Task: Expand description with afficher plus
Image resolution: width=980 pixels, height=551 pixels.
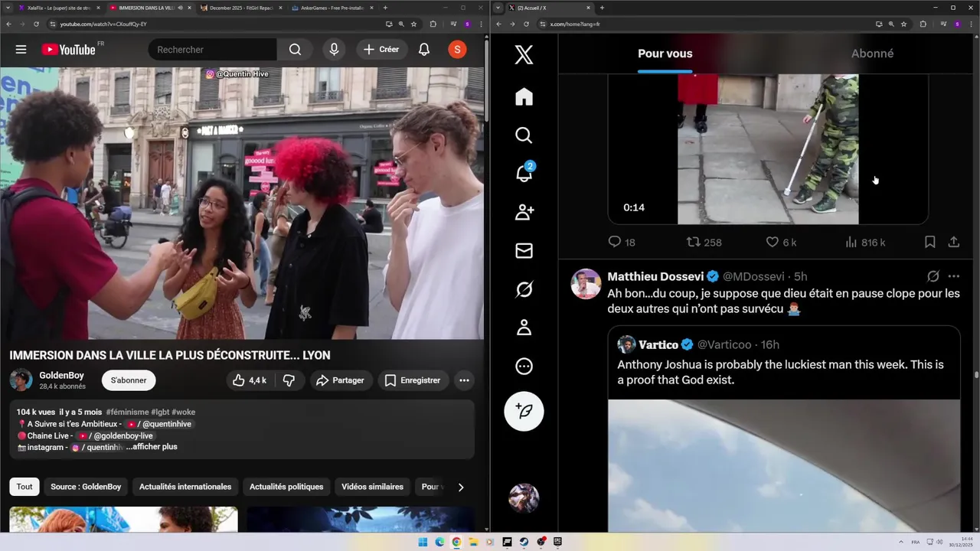Action: click(x=152, y=447)
